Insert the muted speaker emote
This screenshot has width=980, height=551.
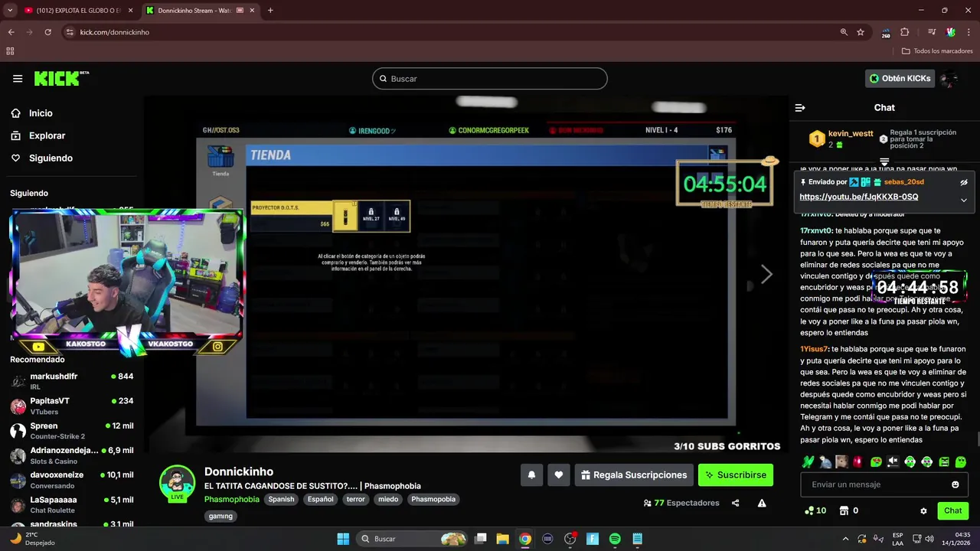click(x=893, y=461)
